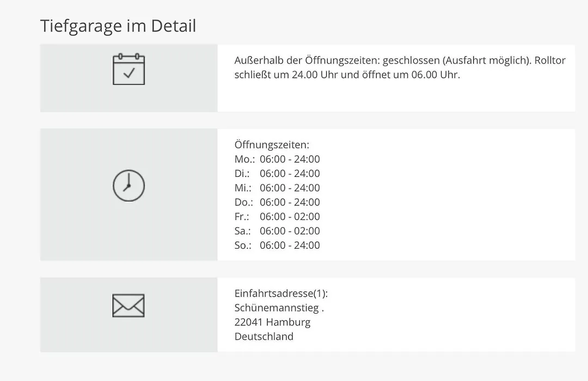The width and height of the screenshot is (588, 381).
Task: Click the 'Öffnungszeiten:' label
Action: [x=272, y=145]
